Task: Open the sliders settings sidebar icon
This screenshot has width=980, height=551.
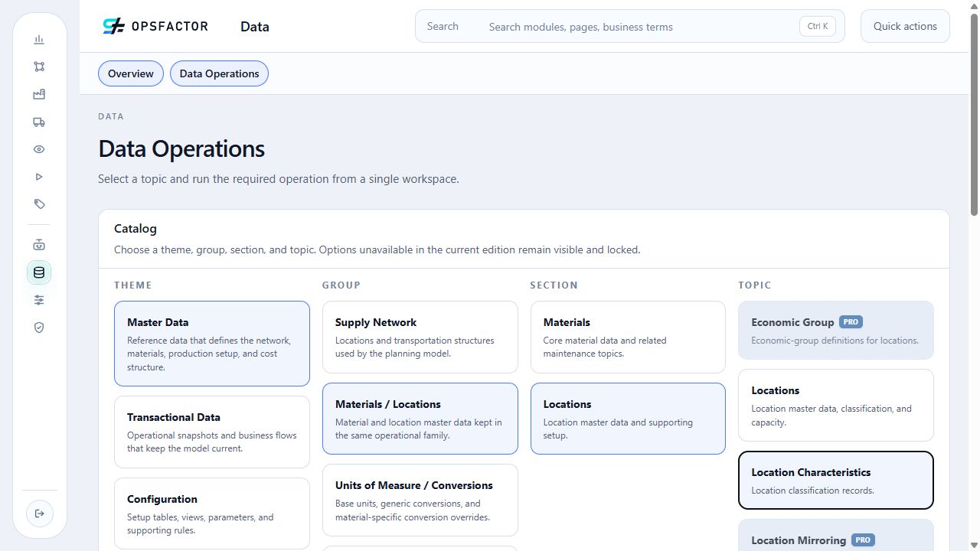Action: pos(39,300)
